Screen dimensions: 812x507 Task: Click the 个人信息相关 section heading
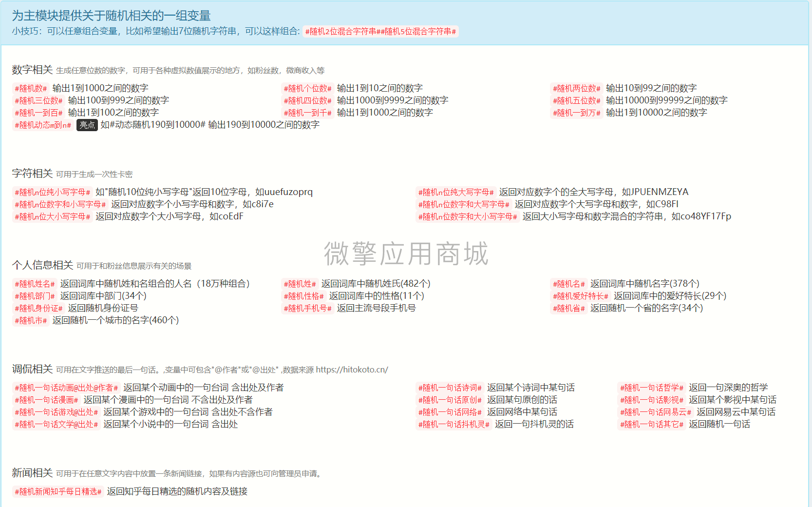(x=42, y=265)
